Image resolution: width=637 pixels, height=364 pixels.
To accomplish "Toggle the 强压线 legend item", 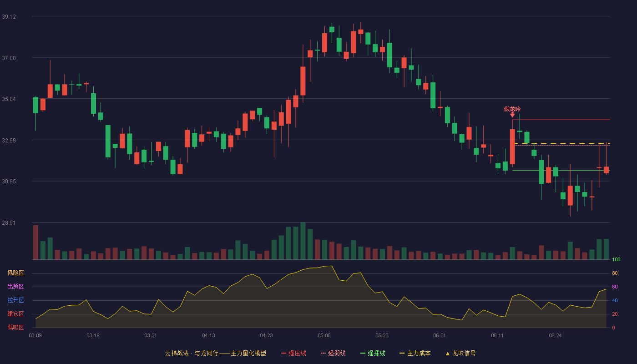I will [293, 353].
